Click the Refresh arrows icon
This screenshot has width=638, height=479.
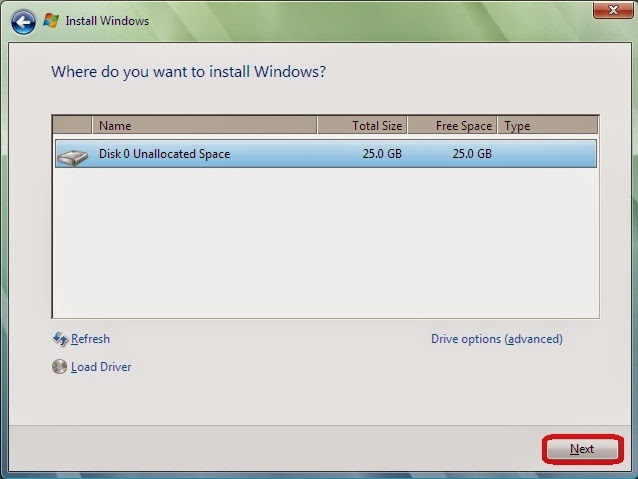[60, 339]
